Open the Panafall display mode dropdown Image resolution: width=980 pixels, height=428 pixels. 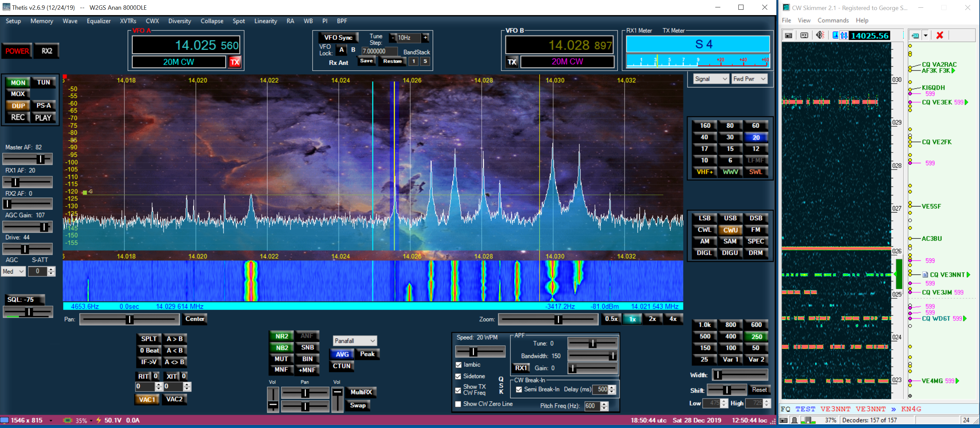(355, 341)
